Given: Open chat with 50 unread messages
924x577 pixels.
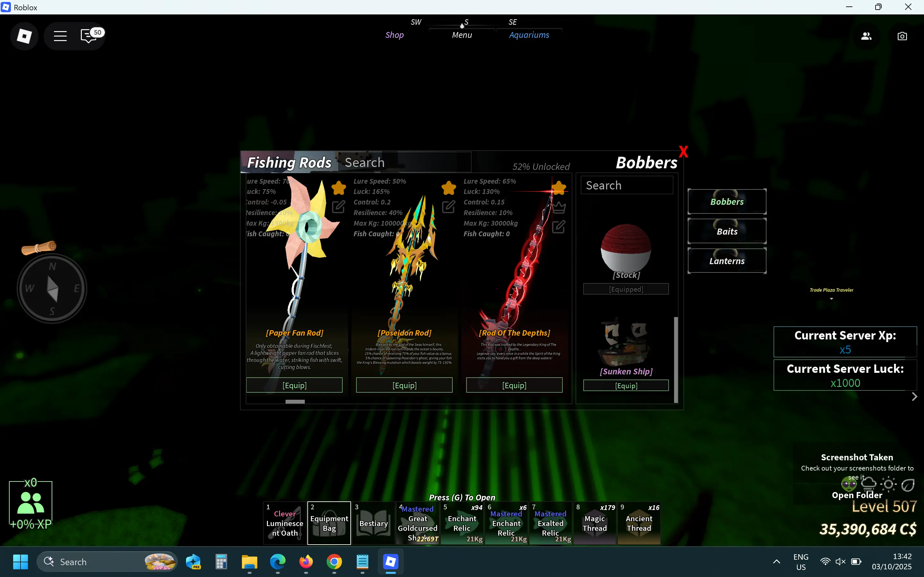Looking at the screenshot, I should click(x=89, y=36).
